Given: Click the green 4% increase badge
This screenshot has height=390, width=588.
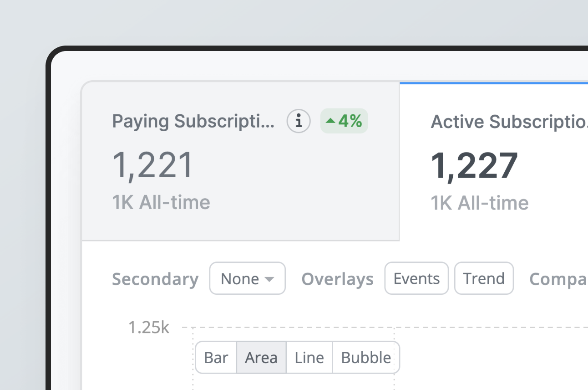Looking at the screenshot, I should (x=344, y=121).
